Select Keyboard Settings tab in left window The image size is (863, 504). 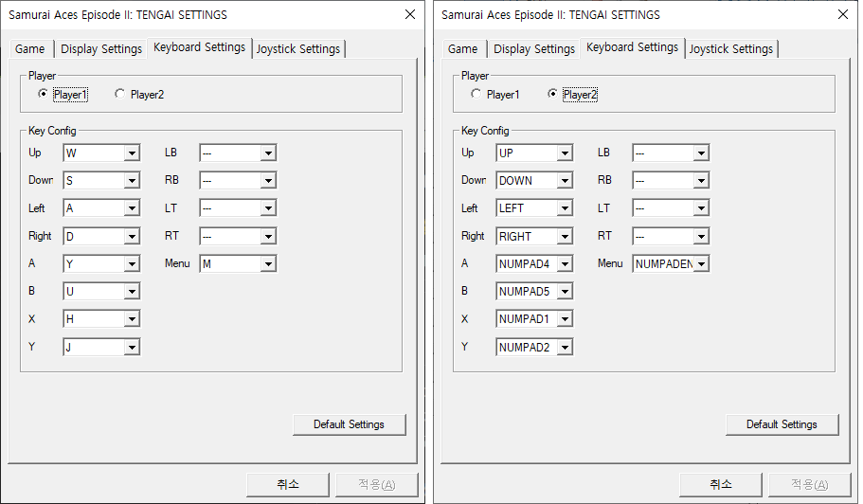tap(199, 47)
